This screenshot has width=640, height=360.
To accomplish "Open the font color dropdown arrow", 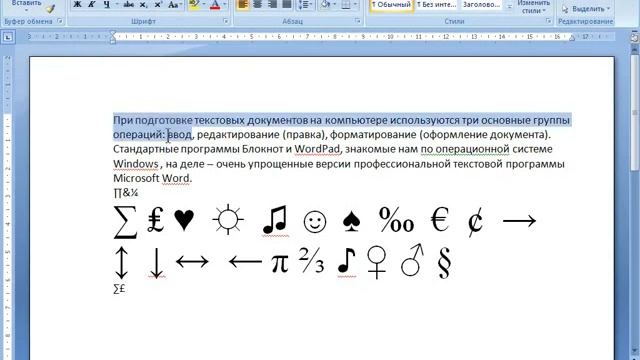I will (225, 5).
